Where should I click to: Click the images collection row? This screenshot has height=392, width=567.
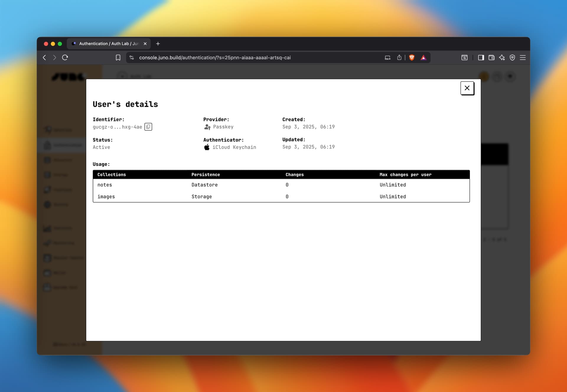[106, 197]
